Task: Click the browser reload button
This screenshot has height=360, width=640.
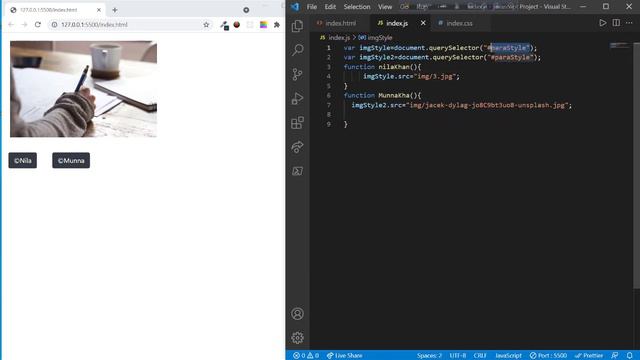Action: (38, 24)
